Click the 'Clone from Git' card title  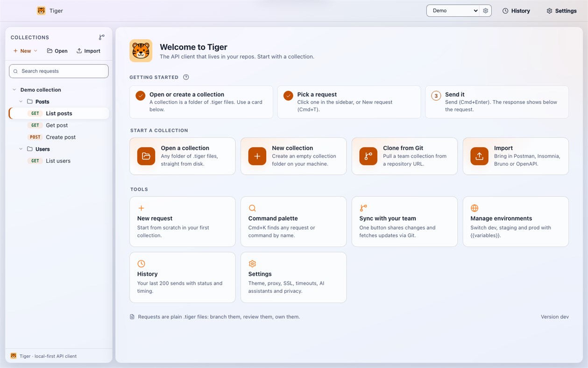pyautogui.click(x=403, y=148)
